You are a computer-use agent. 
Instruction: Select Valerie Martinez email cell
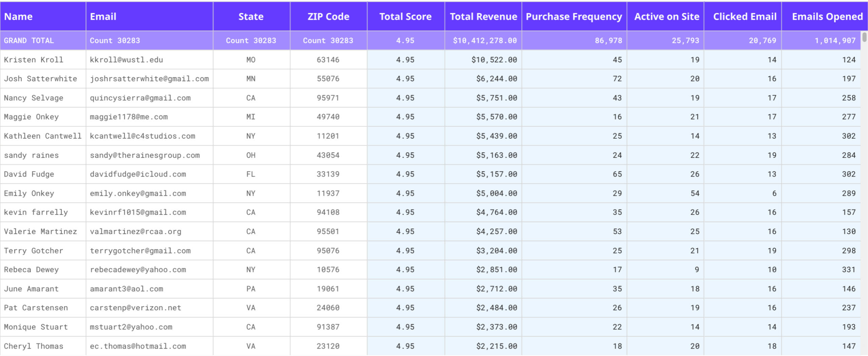[135, 232]
